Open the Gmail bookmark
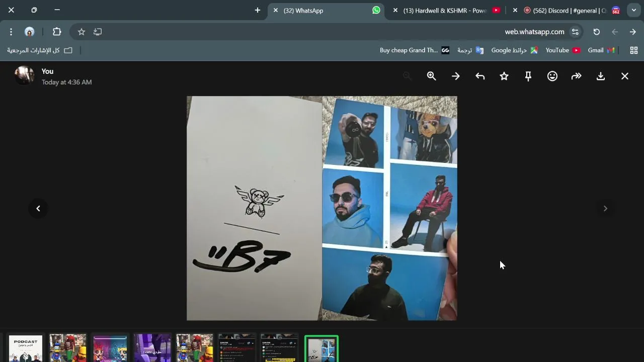This screenshot has height=362, width=644. pos(601,50)
